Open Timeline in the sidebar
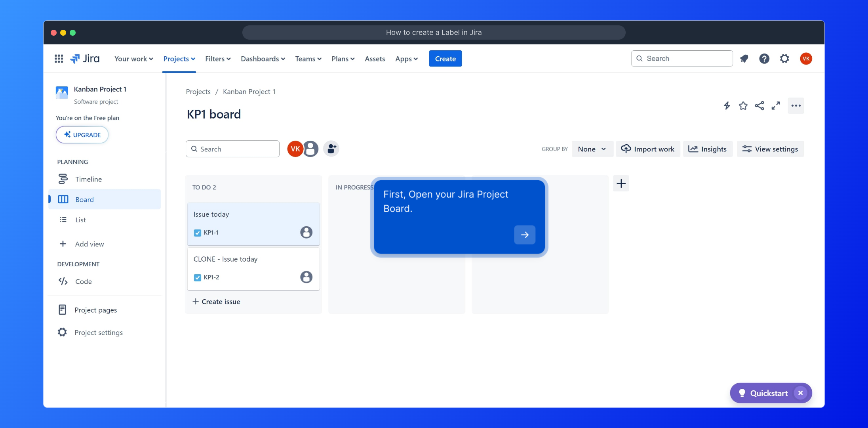This screenshot has height=428, width=868. [88, 179]
